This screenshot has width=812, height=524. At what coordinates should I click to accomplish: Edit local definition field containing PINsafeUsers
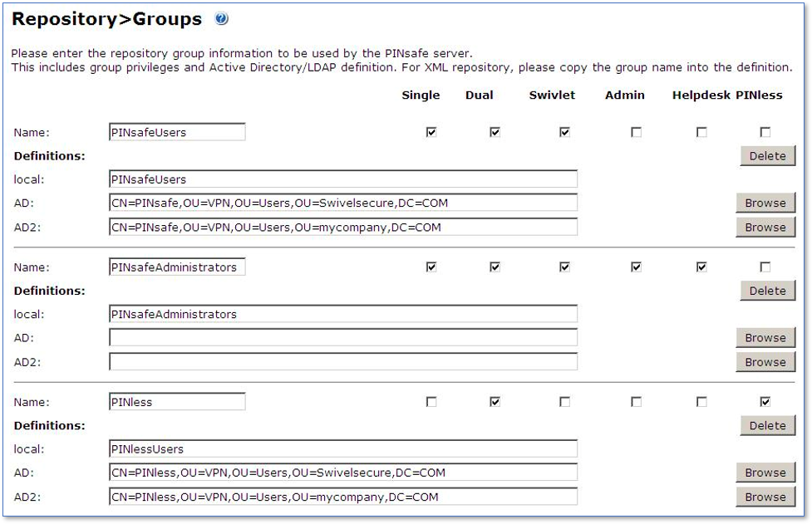click(x=342, y=179)
